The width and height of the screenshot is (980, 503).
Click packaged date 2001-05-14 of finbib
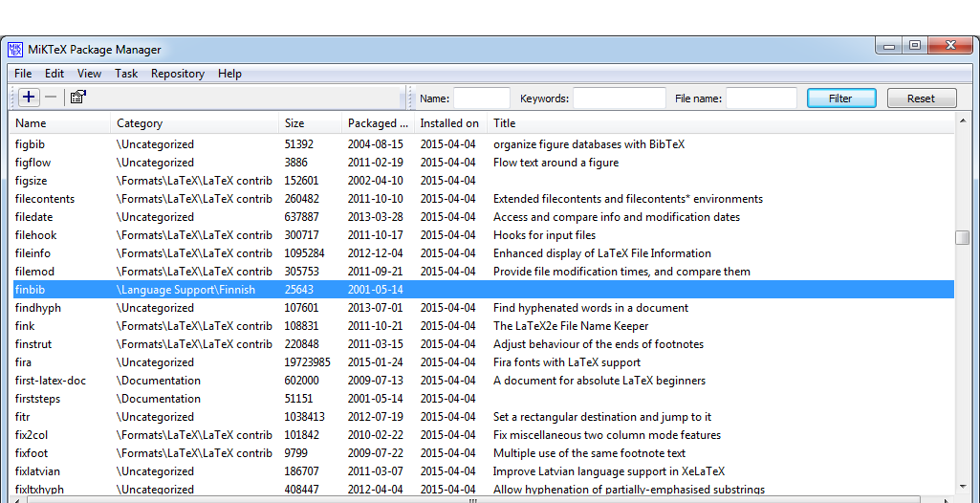tap(376, 290)
